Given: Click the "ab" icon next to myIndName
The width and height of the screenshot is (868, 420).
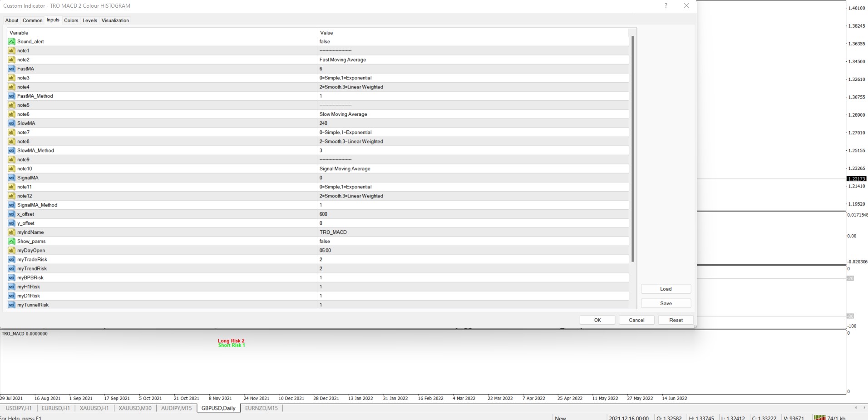Looking at the screenshot, I should pyautogui.click(x=11, y=232).
